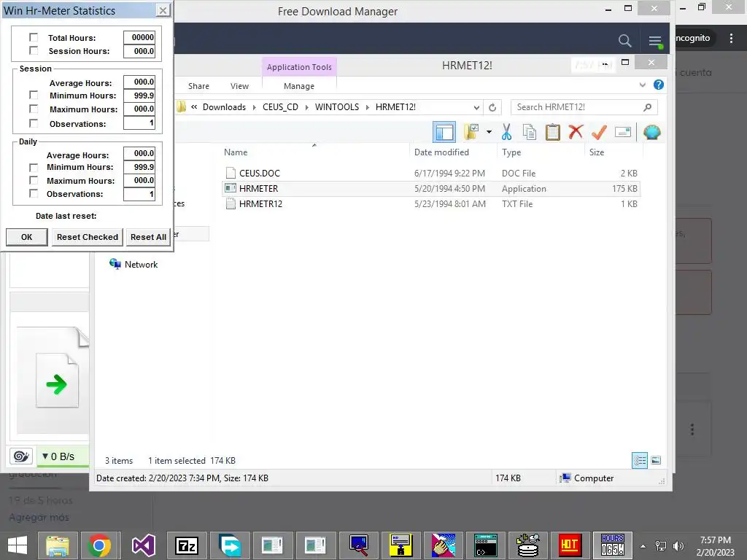The width and height of the screenshot is (747, 560).
Task: Cut selected file with scissors icon
Action: pos(506,132)
